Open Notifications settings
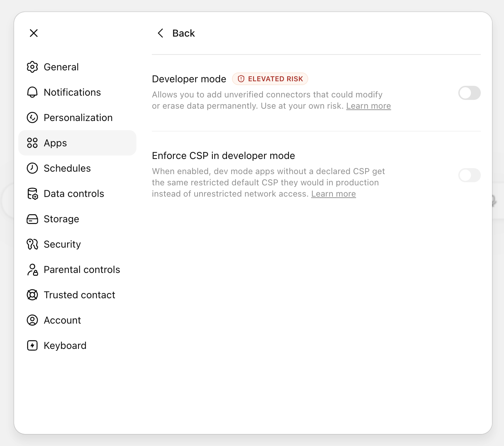Image resolution: width=504 pixels, height=446 pixels. 77,92
